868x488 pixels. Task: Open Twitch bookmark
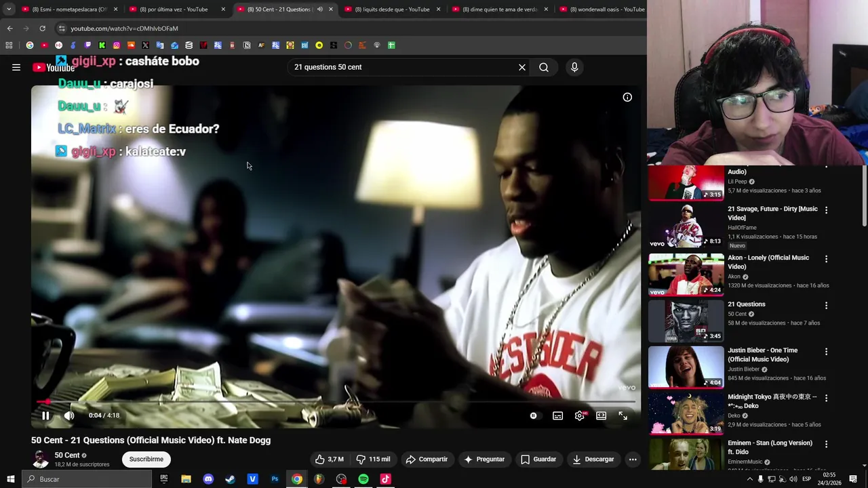[87, 45]
